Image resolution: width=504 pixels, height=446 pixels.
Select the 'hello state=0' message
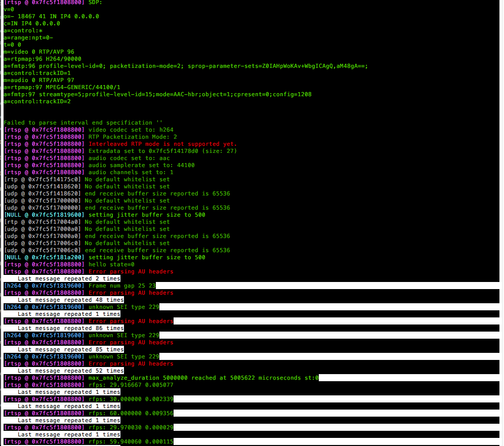111,264
